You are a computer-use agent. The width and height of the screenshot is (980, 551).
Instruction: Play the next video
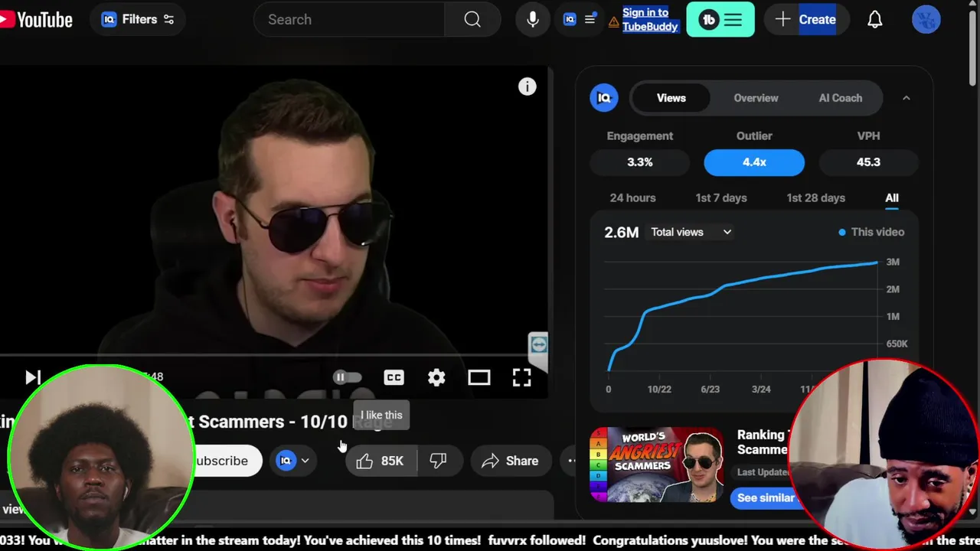(x=33, y=377)
